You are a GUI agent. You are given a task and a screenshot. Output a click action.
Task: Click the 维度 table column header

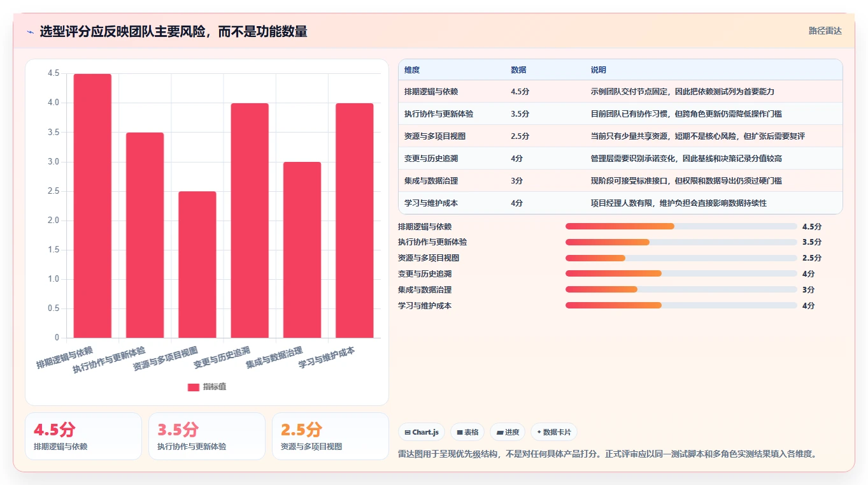[x=412, y=70]
